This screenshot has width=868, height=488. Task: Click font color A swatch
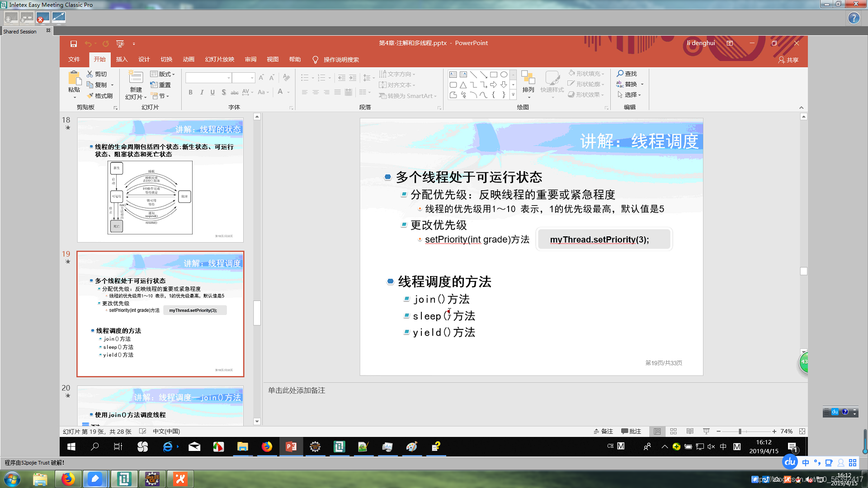pos(280,92)
